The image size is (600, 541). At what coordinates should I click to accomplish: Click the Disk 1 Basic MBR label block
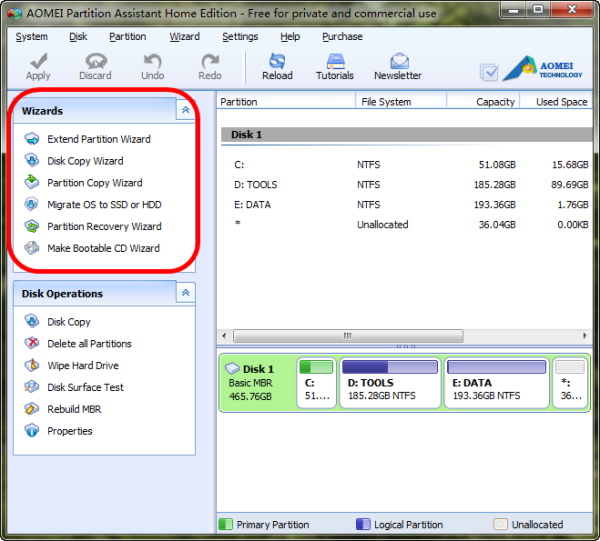click(258, 383)
